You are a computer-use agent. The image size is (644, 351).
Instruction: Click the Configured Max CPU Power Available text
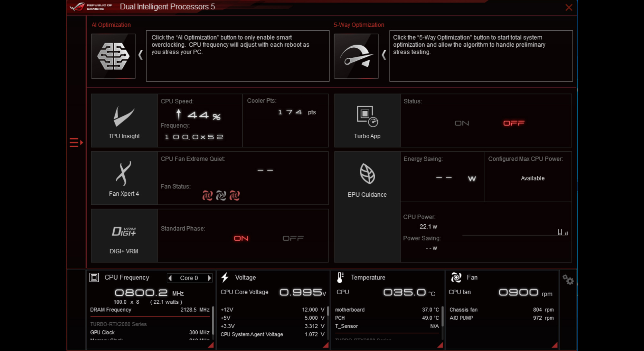coord(533,178)
